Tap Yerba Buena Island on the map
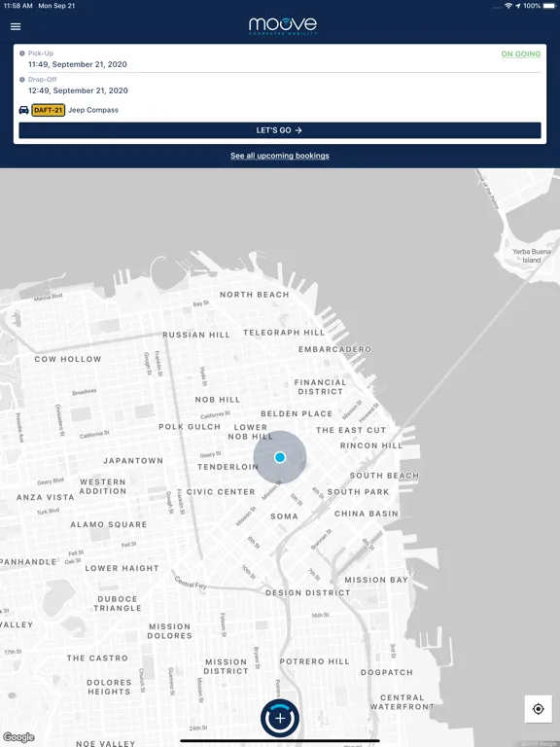Image resolution: width=560 pixels, height=747 pixels. pos(532,256)
